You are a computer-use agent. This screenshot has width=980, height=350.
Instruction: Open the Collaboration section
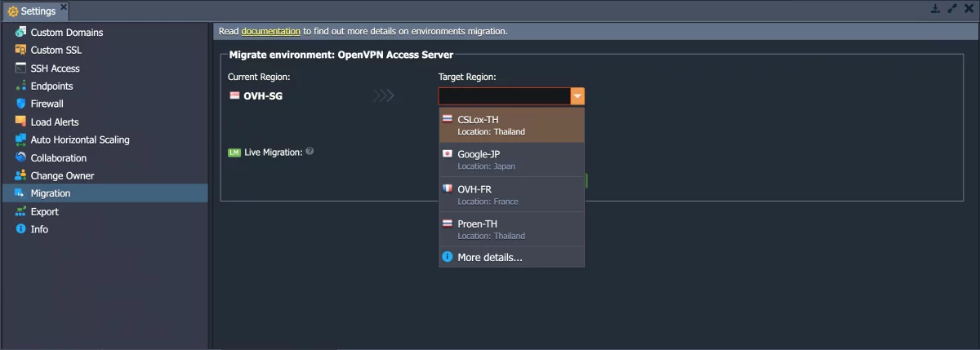105,158
